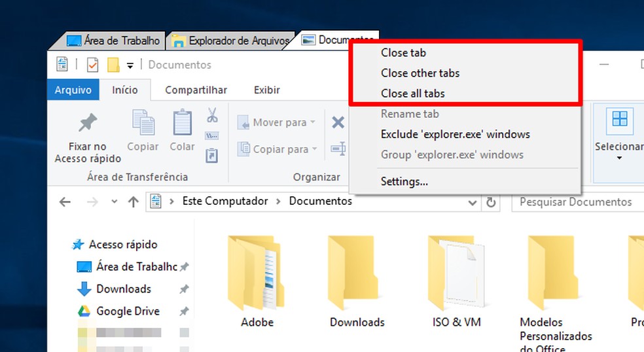Open the recent locations chevron

pos(114,202)
